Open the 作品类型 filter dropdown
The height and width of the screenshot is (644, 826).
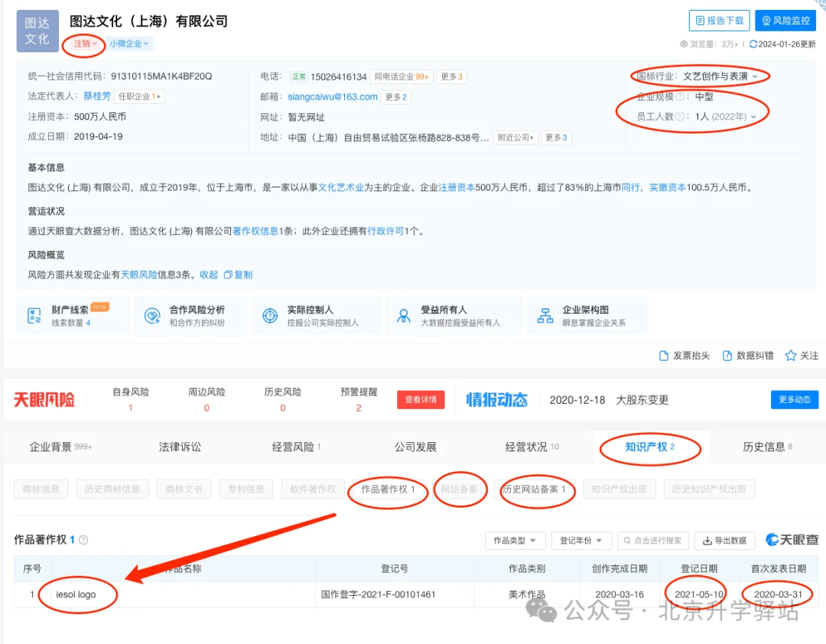(515, 541)
